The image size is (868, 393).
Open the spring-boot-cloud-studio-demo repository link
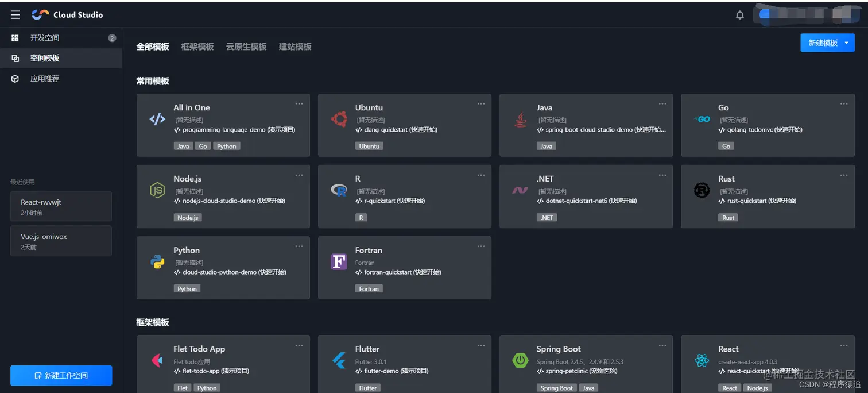601,130
